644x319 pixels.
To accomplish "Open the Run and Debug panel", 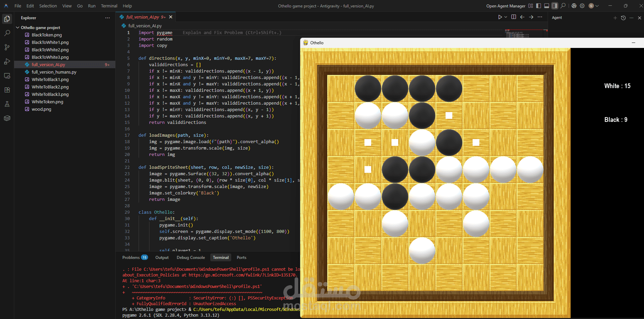I will pos(7,62).
